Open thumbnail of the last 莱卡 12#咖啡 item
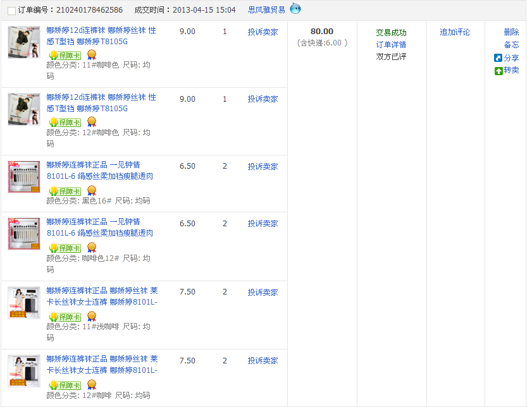The width and height of the screenshot is (532, 407). coord(24,371)
